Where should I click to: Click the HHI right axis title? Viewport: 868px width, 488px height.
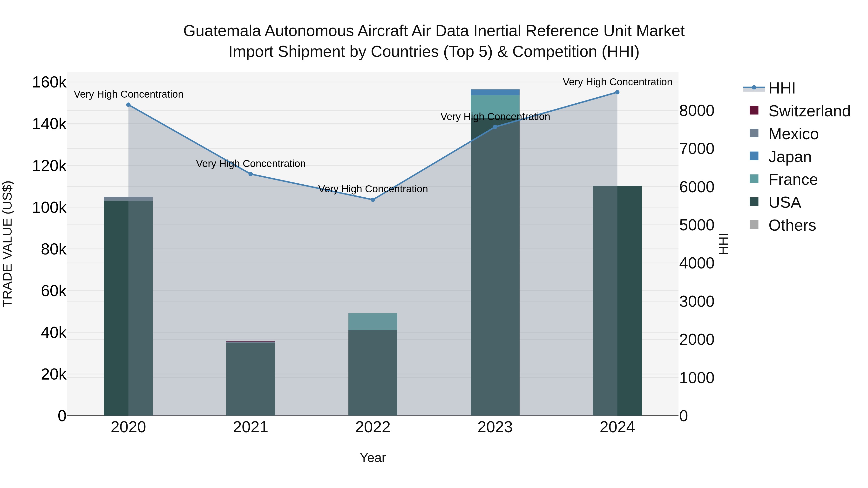[723, 244]
